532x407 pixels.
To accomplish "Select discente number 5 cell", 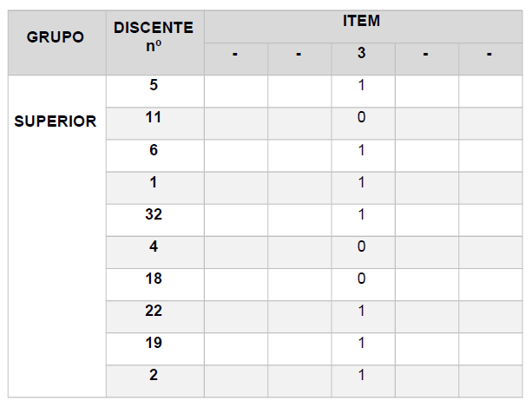I will pos(155,91).
